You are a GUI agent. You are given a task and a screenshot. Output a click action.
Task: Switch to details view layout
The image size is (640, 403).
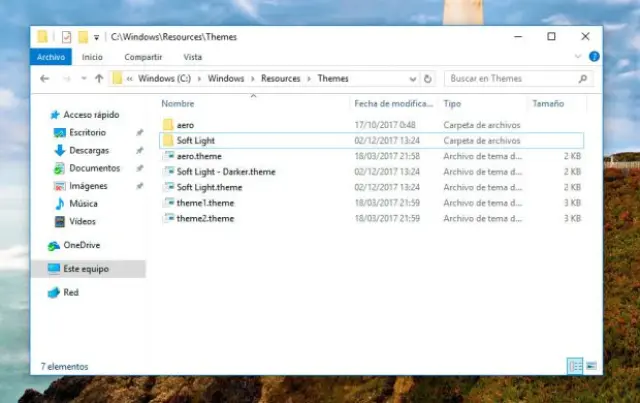pyautogui.click(x=575, y=366)
